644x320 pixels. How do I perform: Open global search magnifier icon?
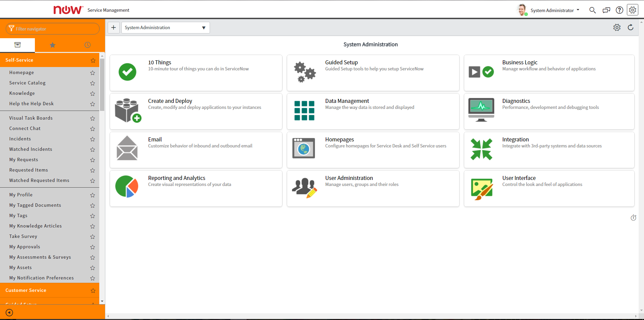(x=593, y=10)
